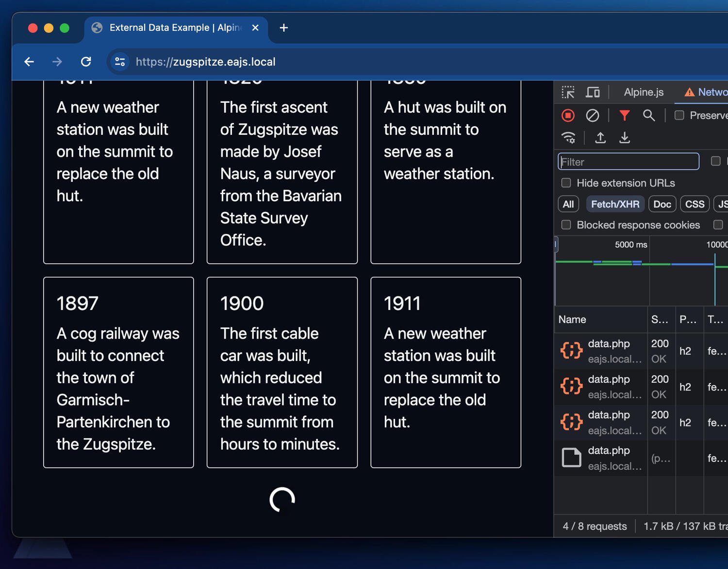This screenshot has width=728, height=569.
Task: Show All request types
Action: (568, 204)
